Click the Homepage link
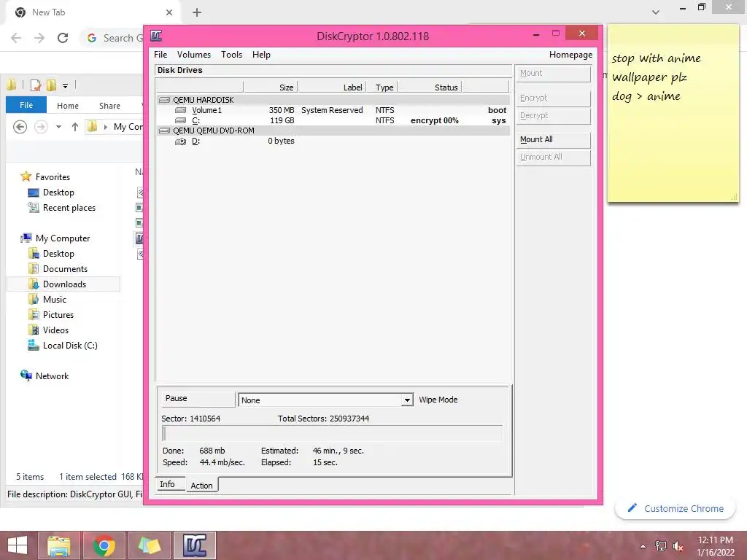Viewport: 747px width, 560px height. [x=570, y=55]
